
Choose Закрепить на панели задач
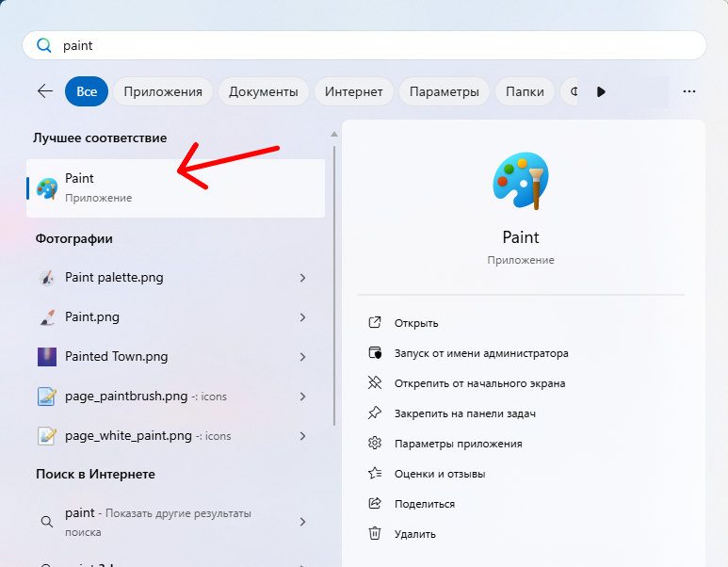click(464, 413)
